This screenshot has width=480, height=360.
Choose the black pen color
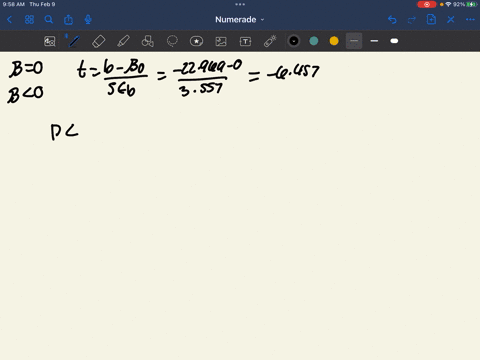[x=294, y=41]
